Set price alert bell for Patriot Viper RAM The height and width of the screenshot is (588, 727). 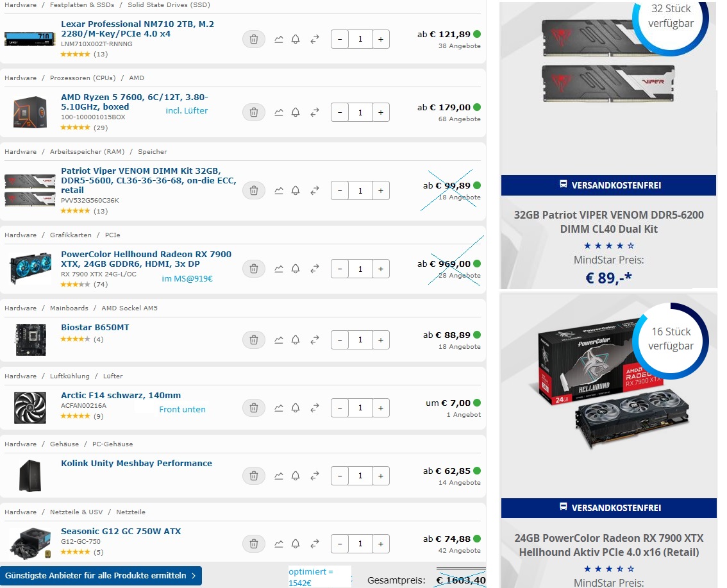coord(296,190)
